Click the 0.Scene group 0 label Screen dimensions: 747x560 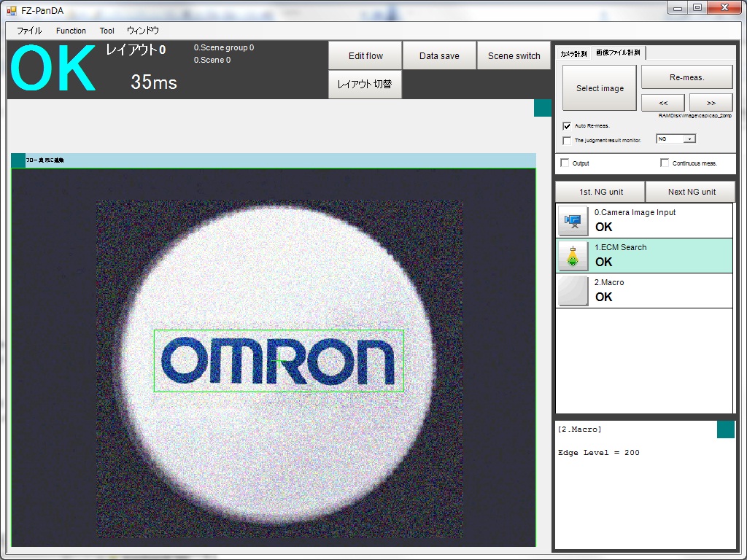[x=224, y=47]
